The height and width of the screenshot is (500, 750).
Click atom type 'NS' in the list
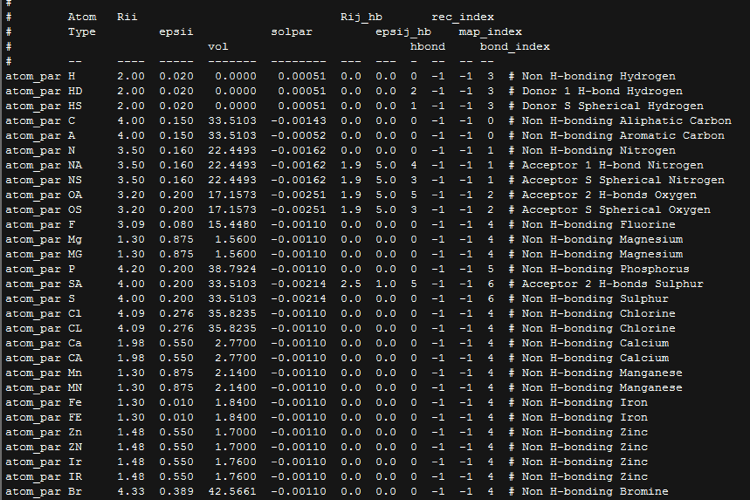(75, 180)
